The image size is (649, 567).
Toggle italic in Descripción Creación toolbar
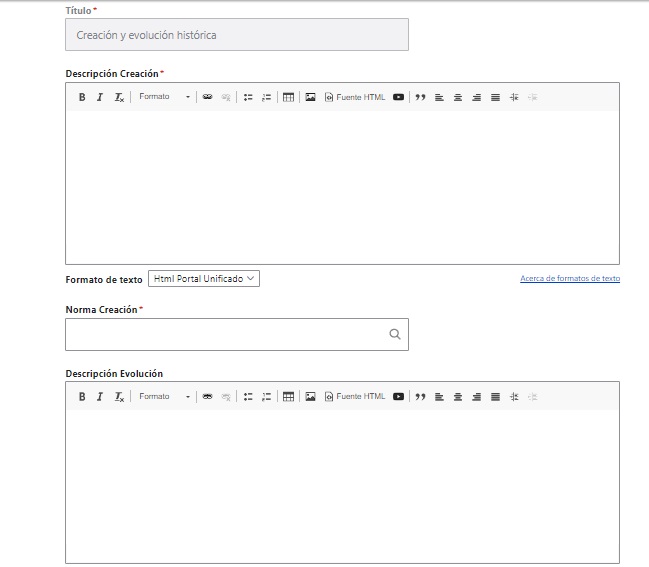[x=100, y=97]
